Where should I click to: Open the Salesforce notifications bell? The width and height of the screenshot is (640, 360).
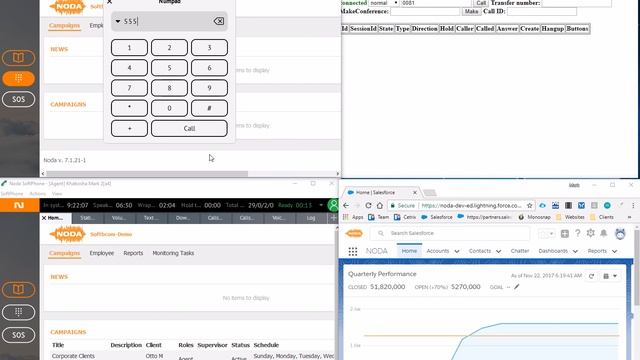point(603,233)
